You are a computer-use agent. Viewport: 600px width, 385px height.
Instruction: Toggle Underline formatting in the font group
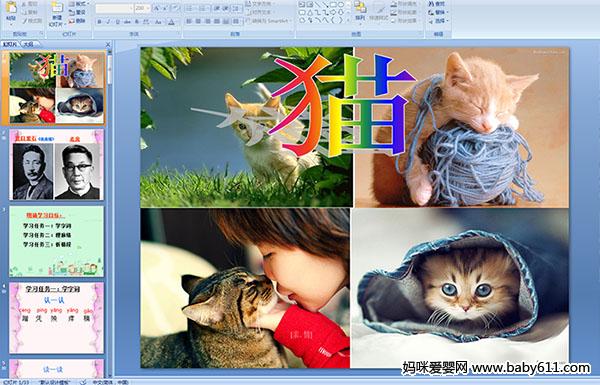click(x=117, y=22)
